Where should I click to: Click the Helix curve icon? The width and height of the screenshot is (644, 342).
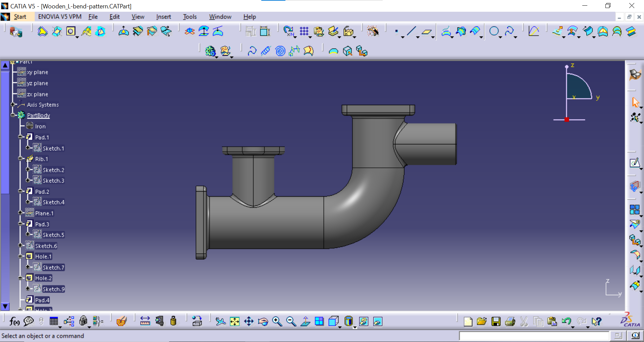pos(266,51)
